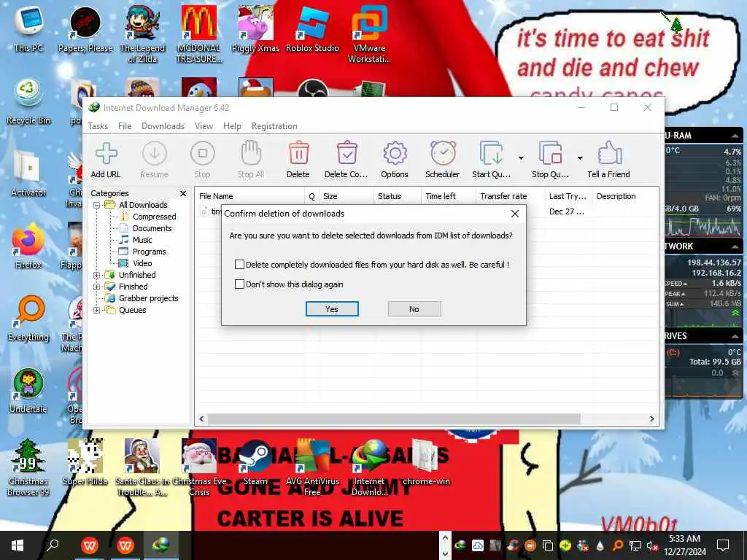Enable deleting downloaded files from hard disk

point(239,264)
